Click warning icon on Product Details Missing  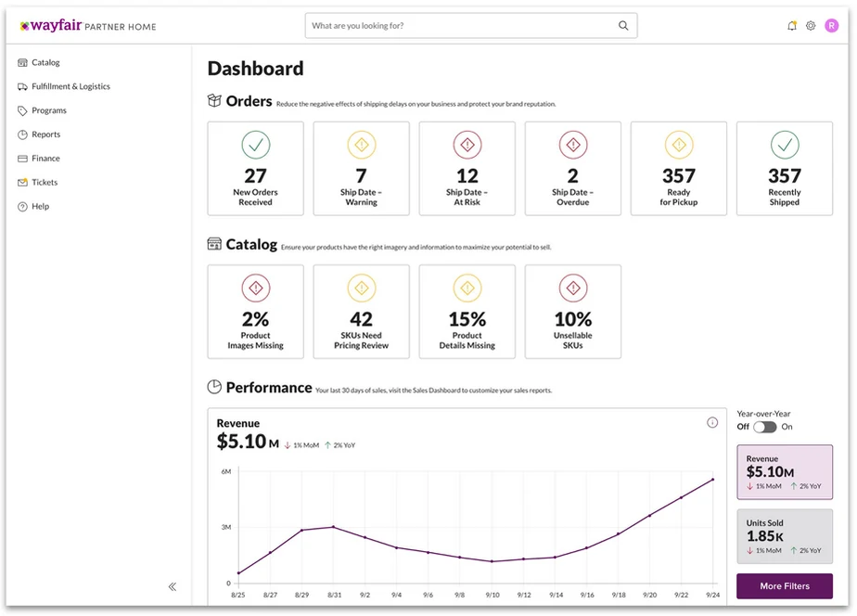(467, 288)
